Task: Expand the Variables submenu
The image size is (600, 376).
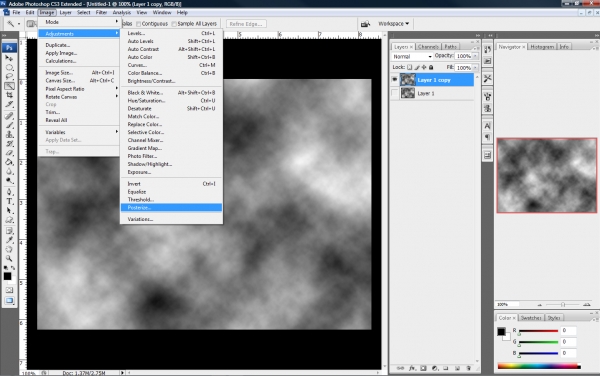Action: click(x=80, y=132)
